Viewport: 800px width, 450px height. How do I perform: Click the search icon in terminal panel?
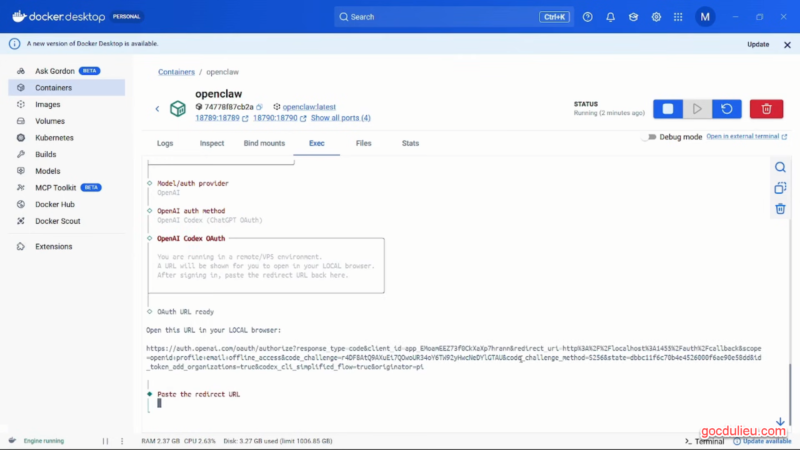(x=780, y=167)
